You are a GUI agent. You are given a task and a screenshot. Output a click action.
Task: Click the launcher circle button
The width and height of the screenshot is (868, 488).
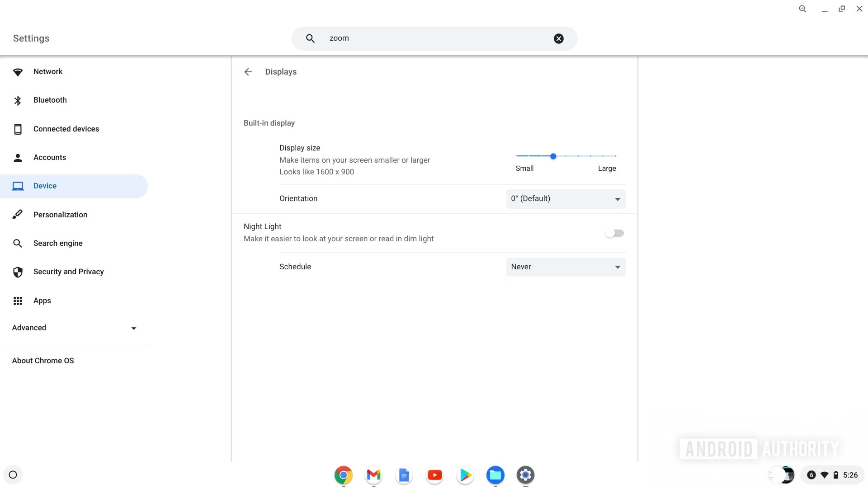pyautogui.click(x=13, y=475)
